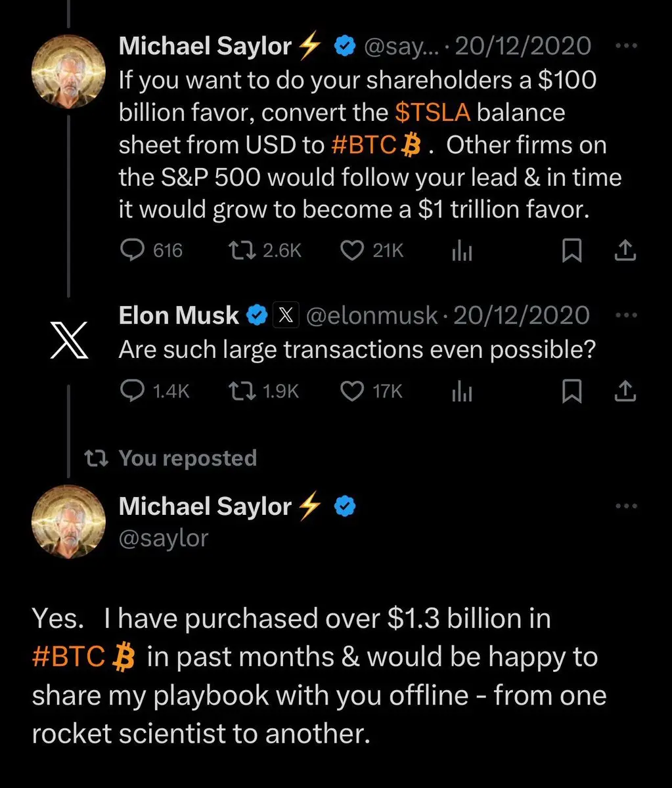The height and width of the screenshot is (788, 672).
Task: Share Michael Saylor's first tweet
Action: pos(625,250)
